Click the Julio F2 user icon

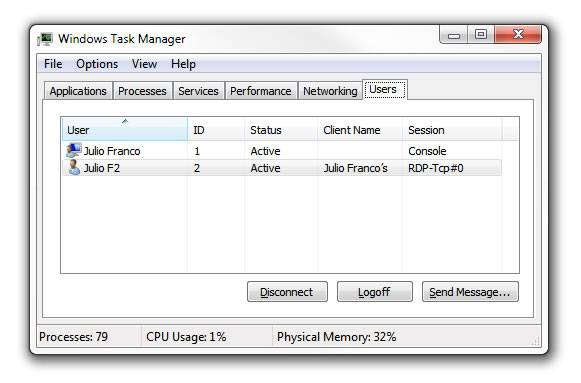click(x=74, y=168)
